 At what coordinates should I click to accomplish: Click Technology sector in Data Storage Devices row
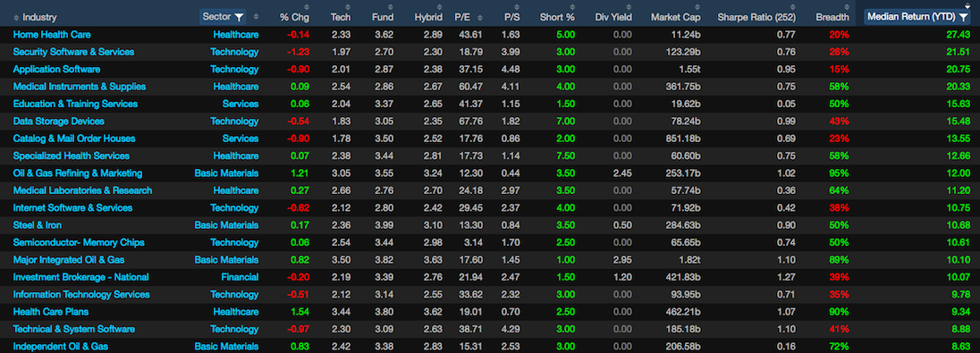(x=234, y=122)
